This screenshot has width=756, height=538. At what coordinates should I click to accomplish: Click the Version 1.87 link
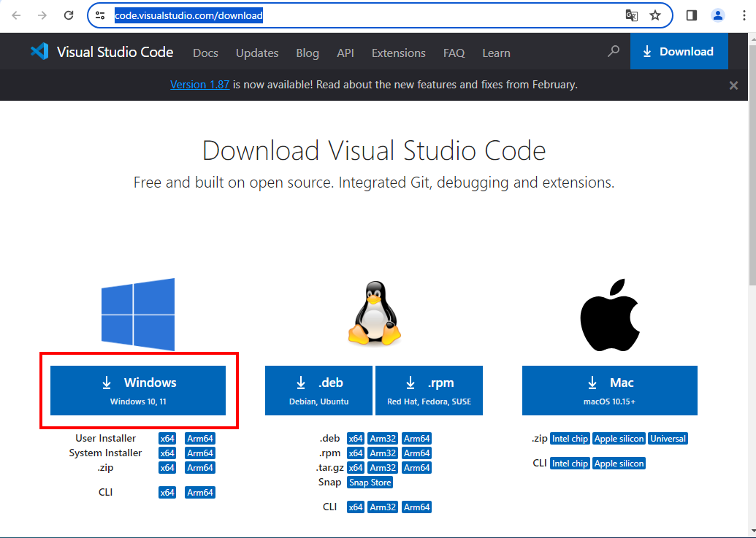pyautogui.click(x=199, y=85)
